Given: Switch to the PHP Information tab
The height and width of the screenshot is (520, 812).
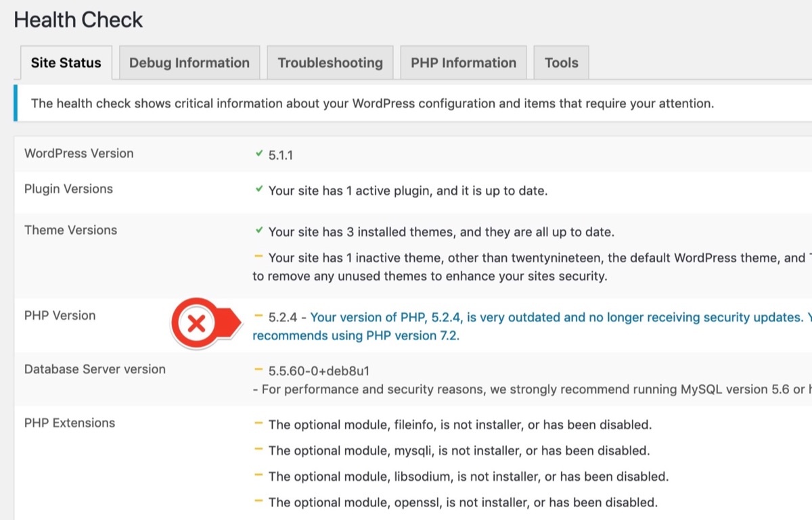Looking at the screenshot, I should 464,63.
